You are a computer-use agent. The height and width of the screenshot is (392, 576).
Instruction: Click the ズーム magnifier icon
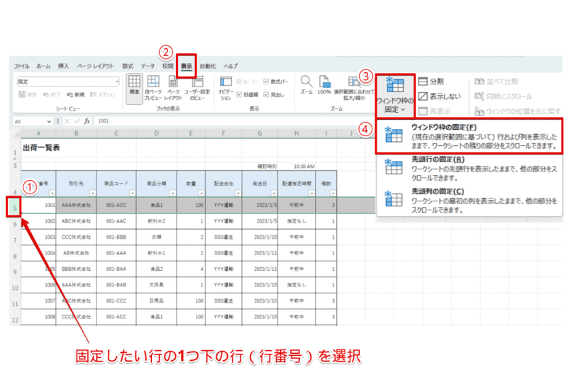click(306, 82)
